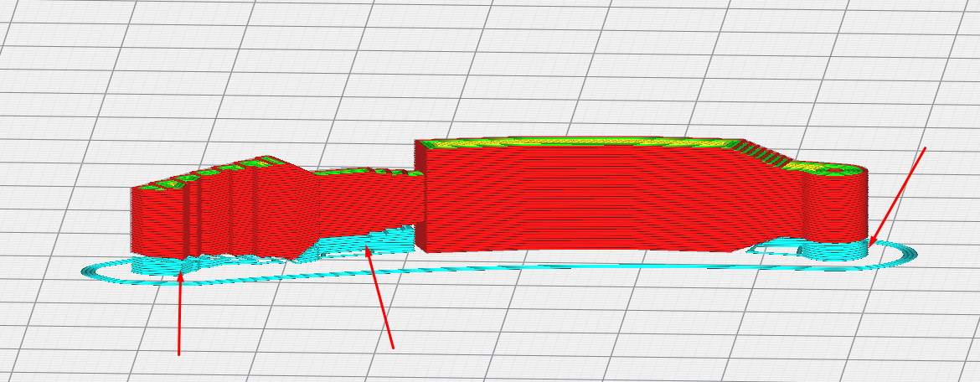Click the striped chamfer on the upper right

[762, 154]
